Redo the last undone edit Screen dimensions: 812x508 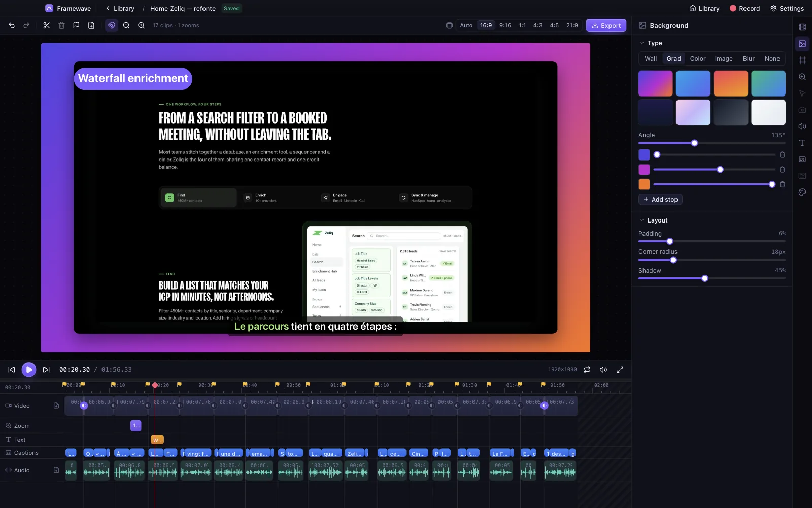point(26,25)
